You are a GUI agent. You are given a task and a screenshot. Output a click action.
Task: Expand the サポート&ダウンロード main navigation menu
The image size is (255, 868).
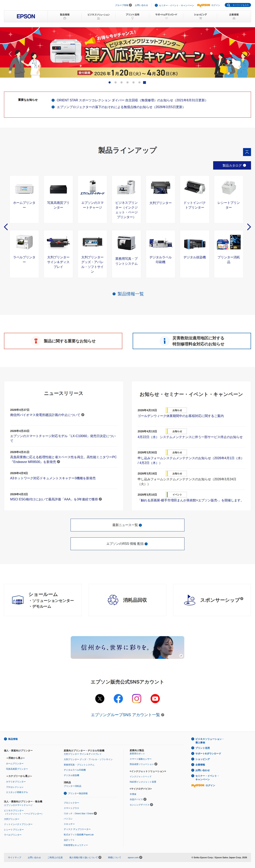click(x=166, y=16)
